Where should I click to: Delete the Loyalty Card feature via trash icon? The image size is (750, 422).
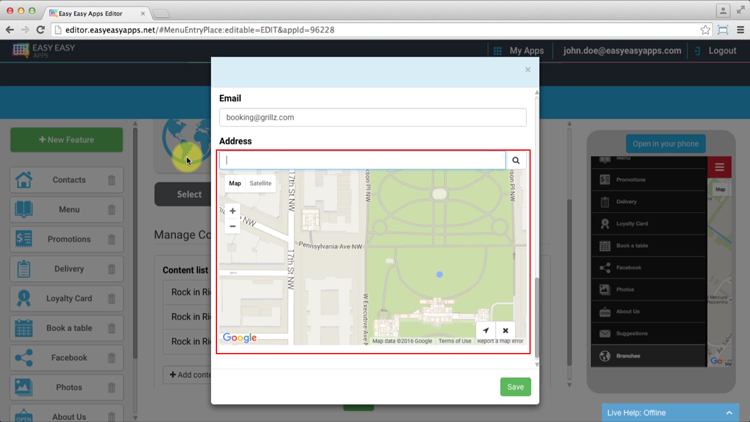[111, 299]
